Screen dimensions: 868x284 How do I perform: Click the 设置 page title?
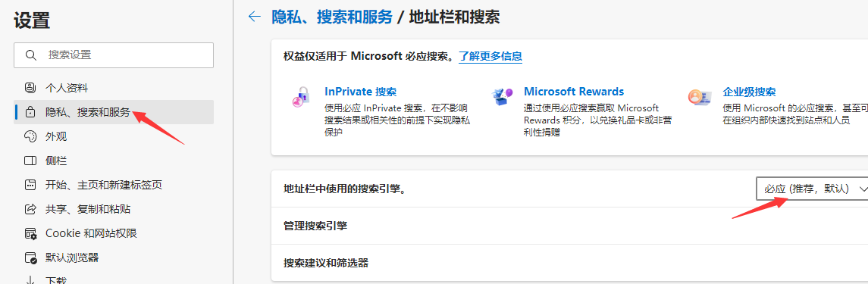pos(32,20)
